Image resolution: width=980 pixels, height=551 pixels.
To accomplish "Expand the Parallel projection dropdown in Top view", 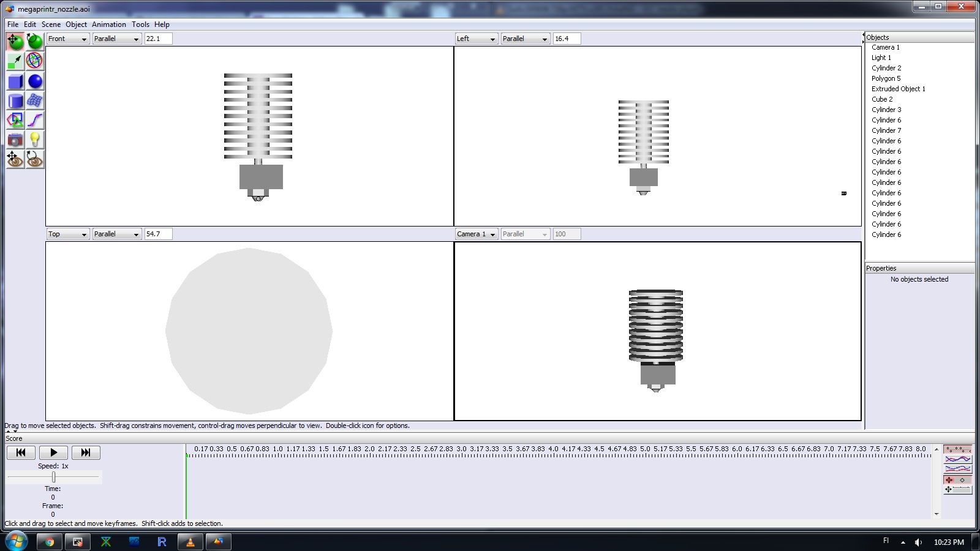I will coord(116,234).
